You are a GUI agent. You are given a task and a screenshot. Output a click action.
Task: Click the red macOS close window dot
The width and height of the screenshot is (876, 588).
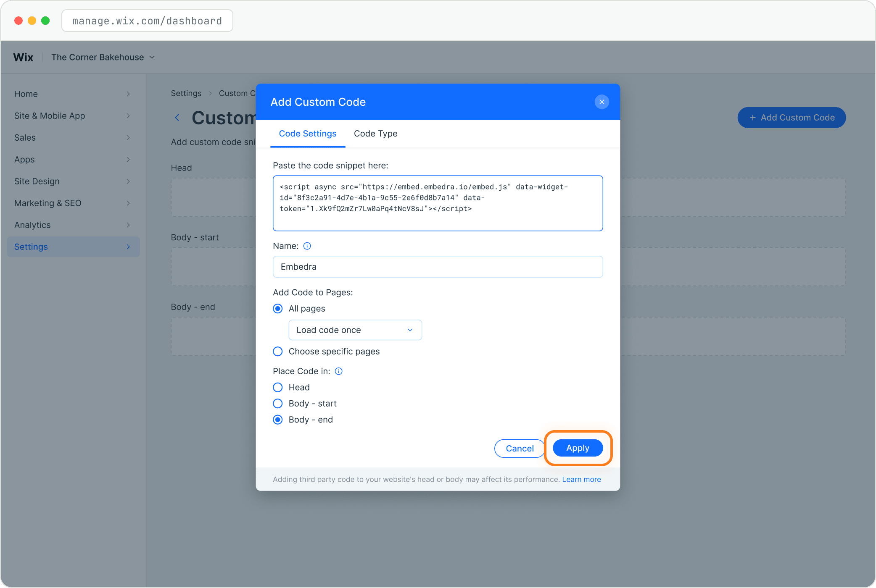coord(18,21)
